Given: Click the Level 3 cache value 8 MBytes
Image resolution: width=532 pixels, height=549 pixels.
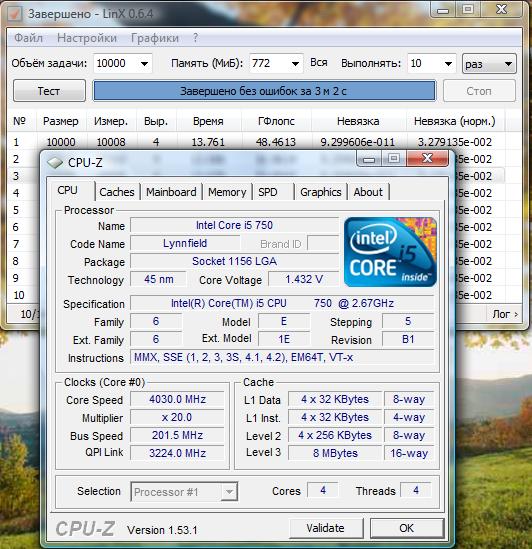Looking at the screenshot, I should coord(335,453).
